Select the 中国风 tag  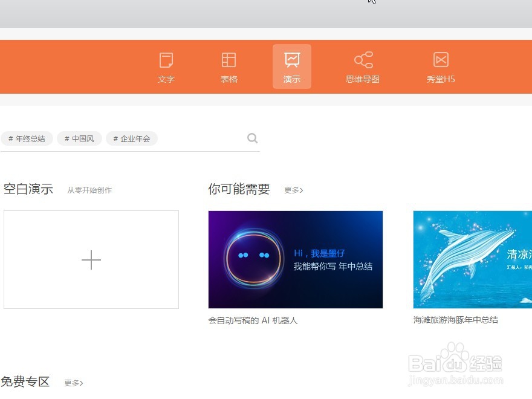point(79,138)
